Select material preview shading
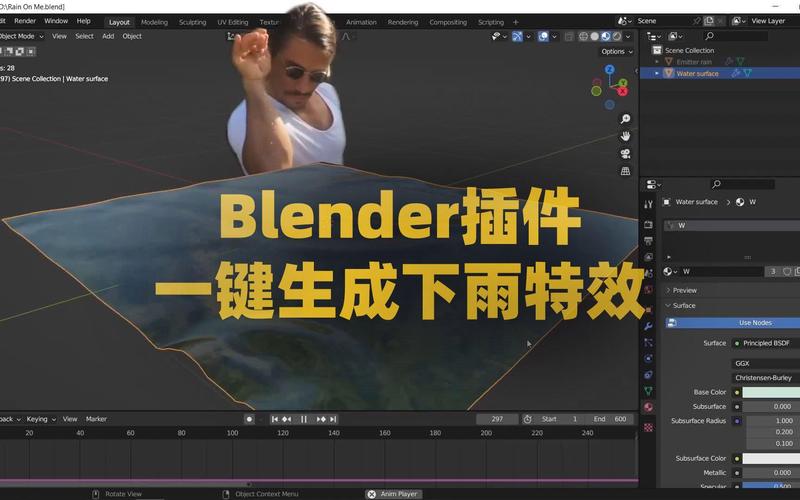Screen dimensions: 800x500 tap(606, 36)
